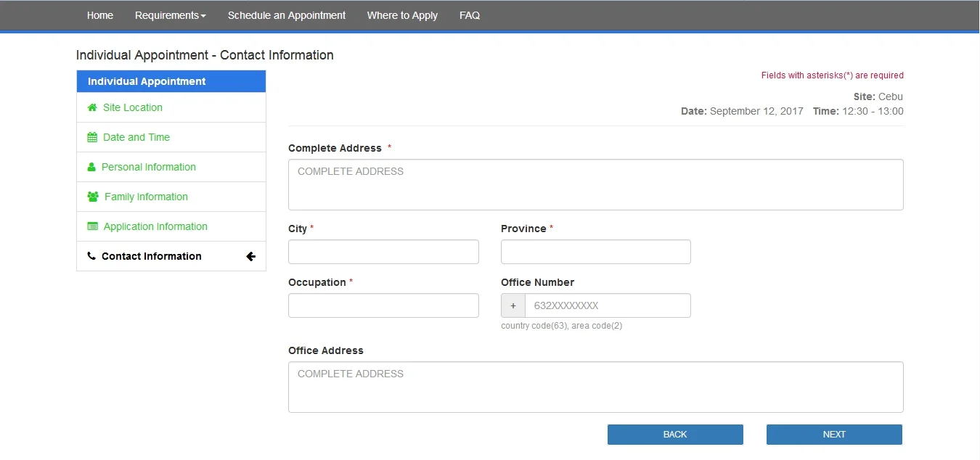Image resolution: width=980 pixels, height=460 pixels.
Task: Click the phone icon beside Contact Information
Action: pos(91,256)
